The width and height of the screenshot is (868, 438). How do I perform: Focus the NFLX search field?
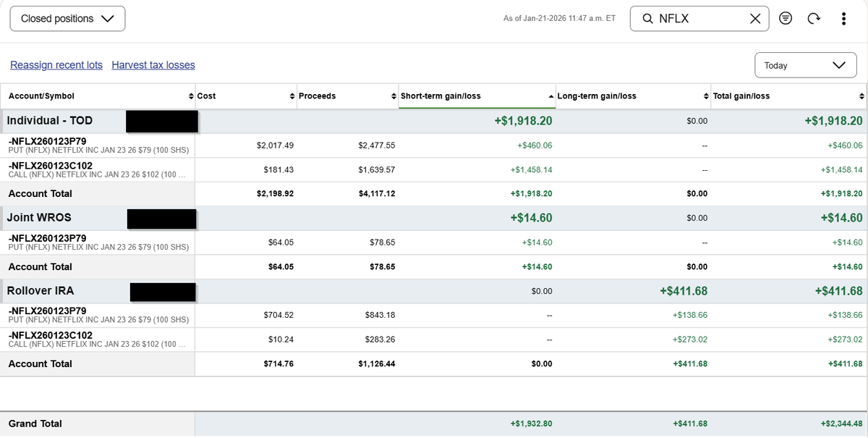[x=699, y=19]
